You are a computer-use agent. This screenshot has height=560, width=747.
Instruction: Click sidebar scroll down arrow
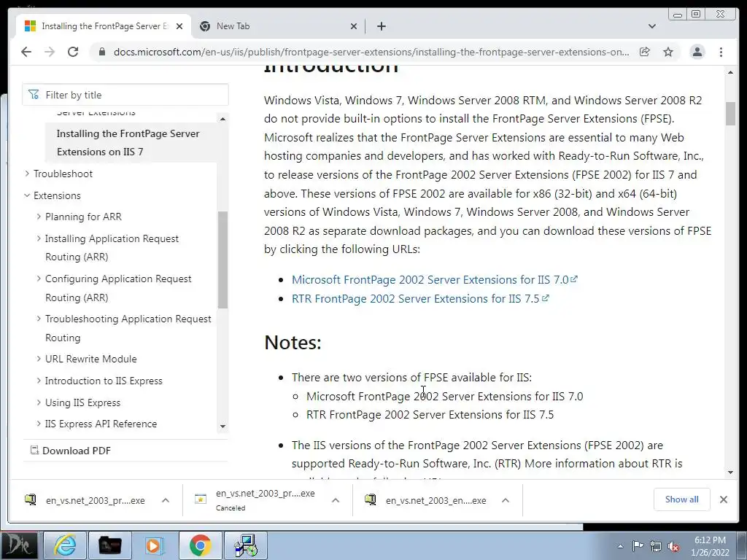222,426
